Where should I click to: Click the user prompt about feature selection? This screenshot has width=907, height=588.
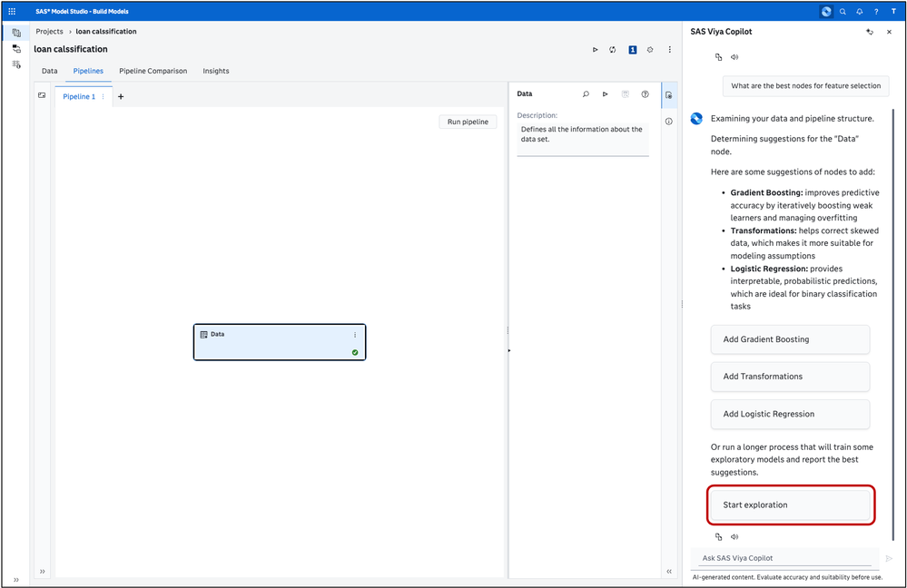(806, 85)
